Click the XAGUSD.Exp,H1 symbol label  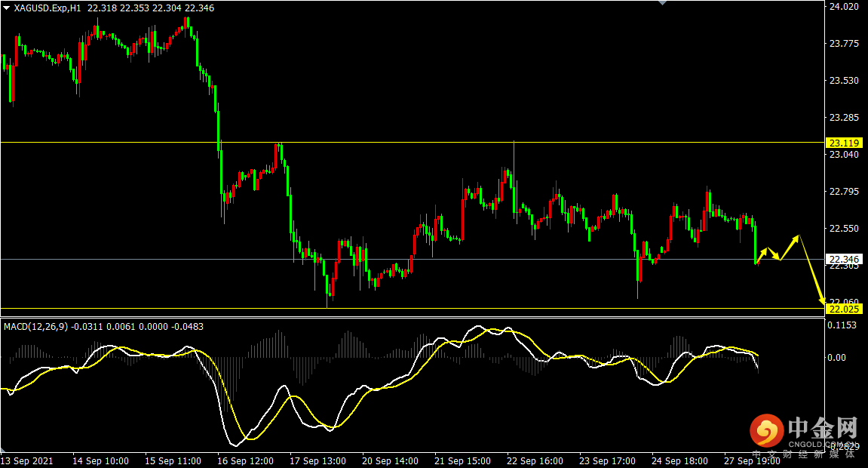coord(47,8)
